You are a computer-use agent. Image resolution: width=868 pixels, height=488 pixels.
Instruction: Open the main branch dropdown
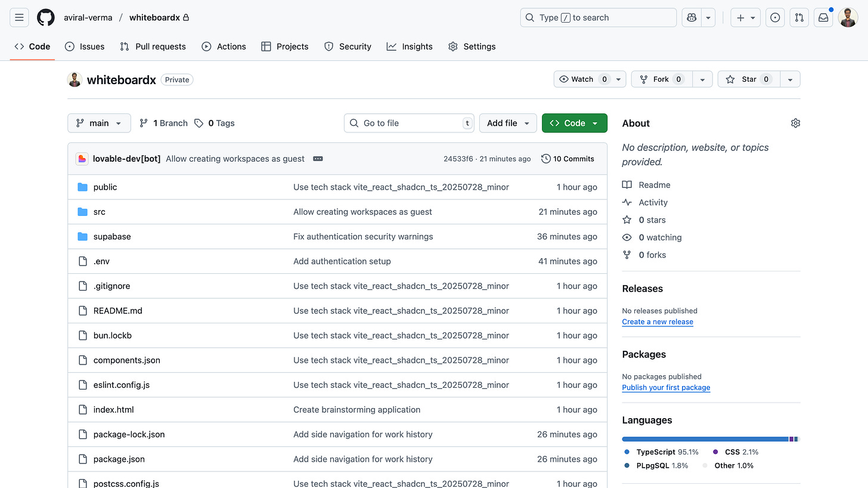click(99, 123)
